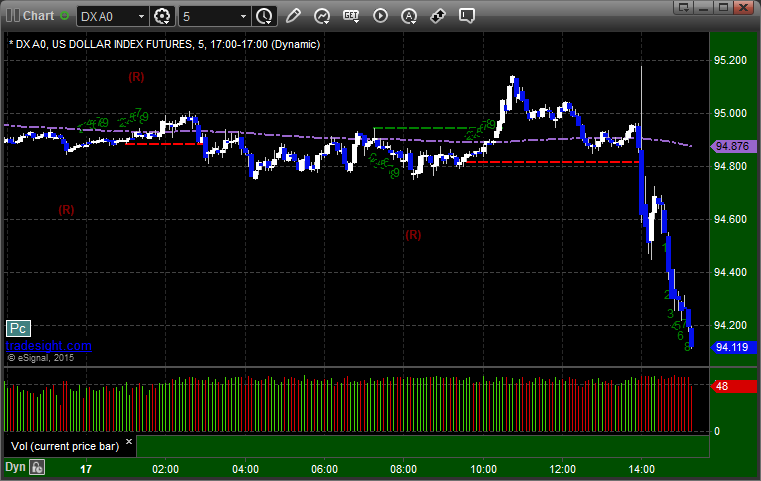761x481 pixels.
Task: Toggle the Dyn lock icon
Action: tap(37, 467)
